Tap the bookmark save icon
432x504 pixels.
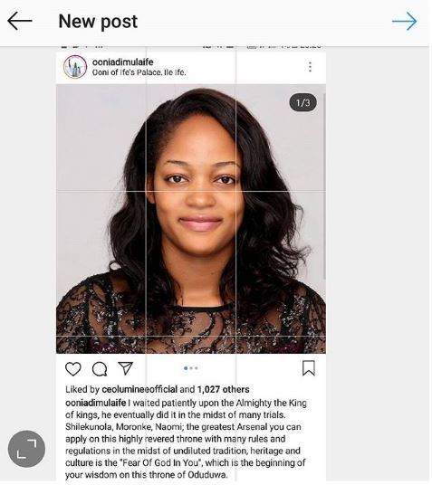click(x=309, y=368)
